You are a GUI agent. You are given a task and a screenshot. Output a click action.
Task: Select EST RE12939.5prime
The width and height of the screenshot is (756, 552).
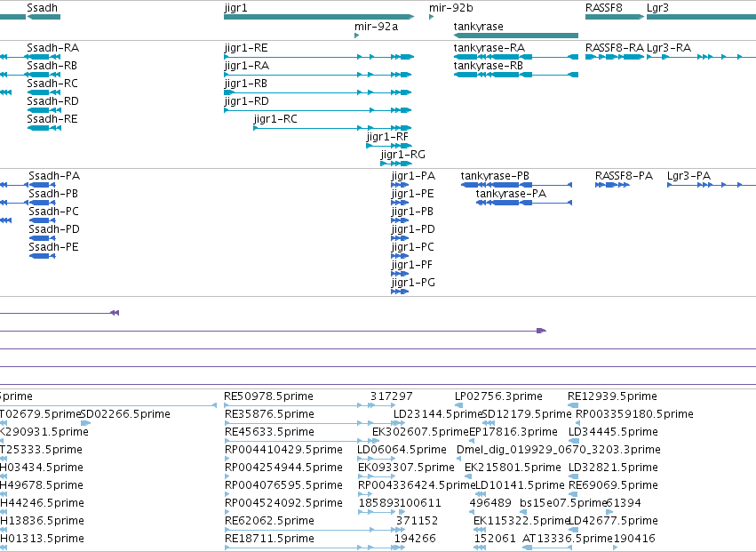tap(612, 396)
